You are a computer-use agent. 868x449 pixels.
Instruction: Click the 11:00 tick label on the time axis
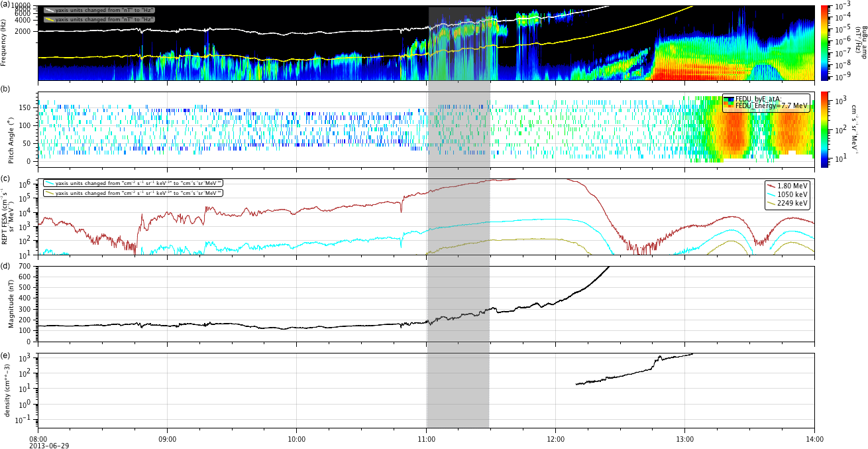[426, 439]
